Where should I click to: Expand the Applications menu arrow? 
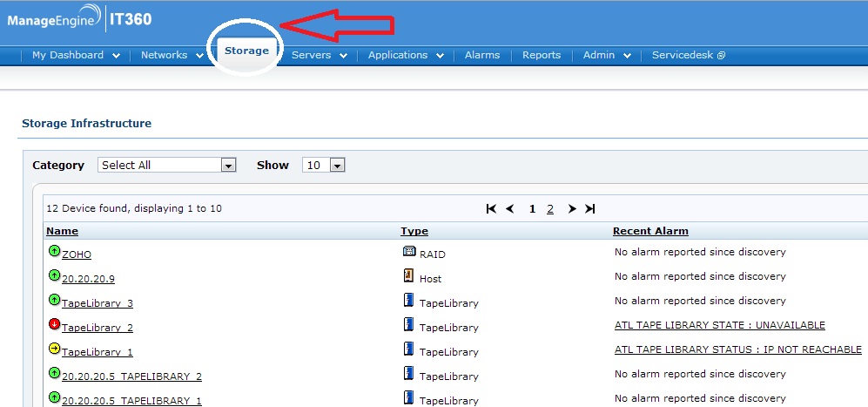(440, 56)
